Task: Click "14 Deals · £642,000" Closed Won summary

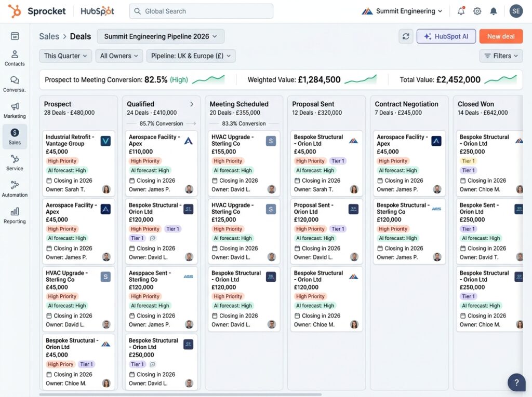Action: click(483, 113)
